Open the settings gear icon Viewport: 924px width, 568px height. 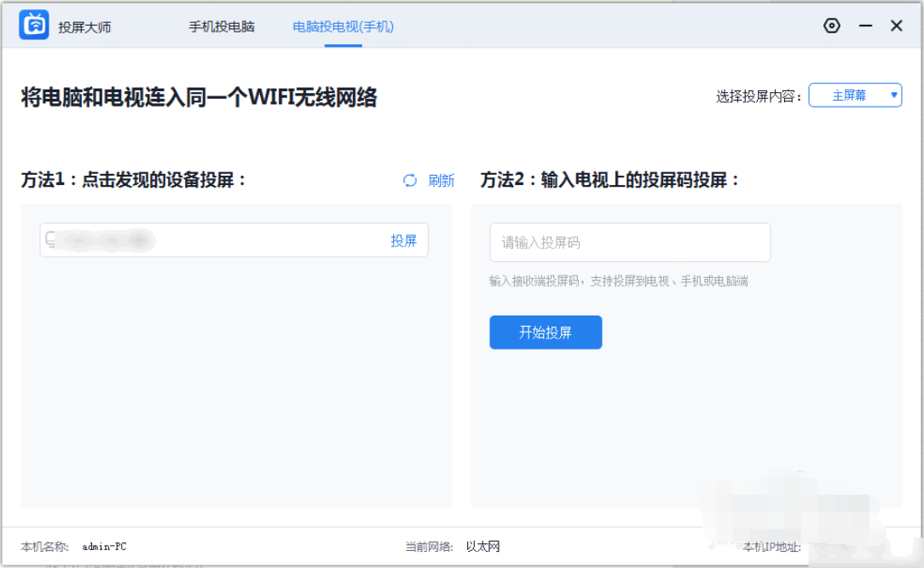click(x=832, y=26)
